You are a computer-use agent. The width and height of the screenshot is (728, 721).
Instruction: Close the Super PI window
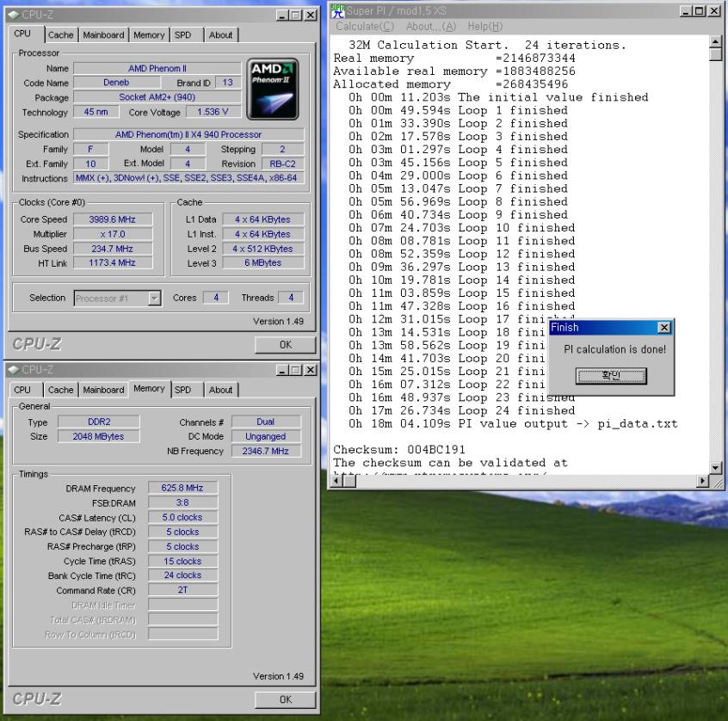pos(714,10)
